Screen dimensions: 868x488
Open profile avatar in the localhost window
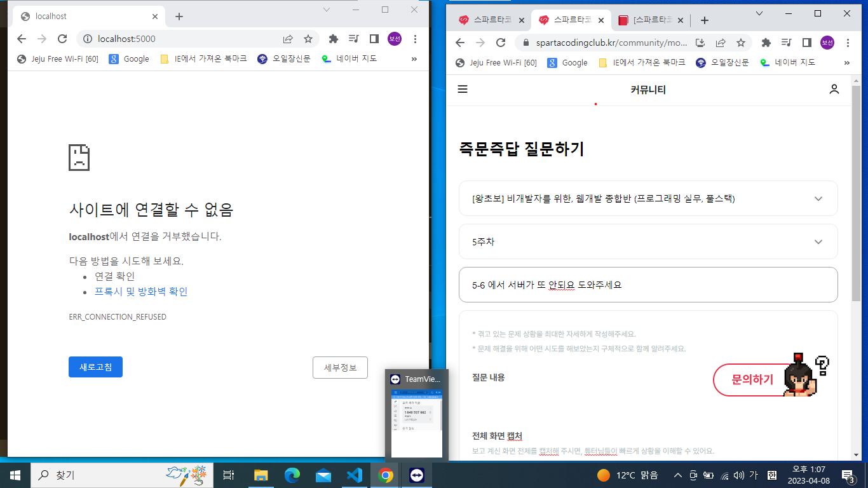pos(395,39)
